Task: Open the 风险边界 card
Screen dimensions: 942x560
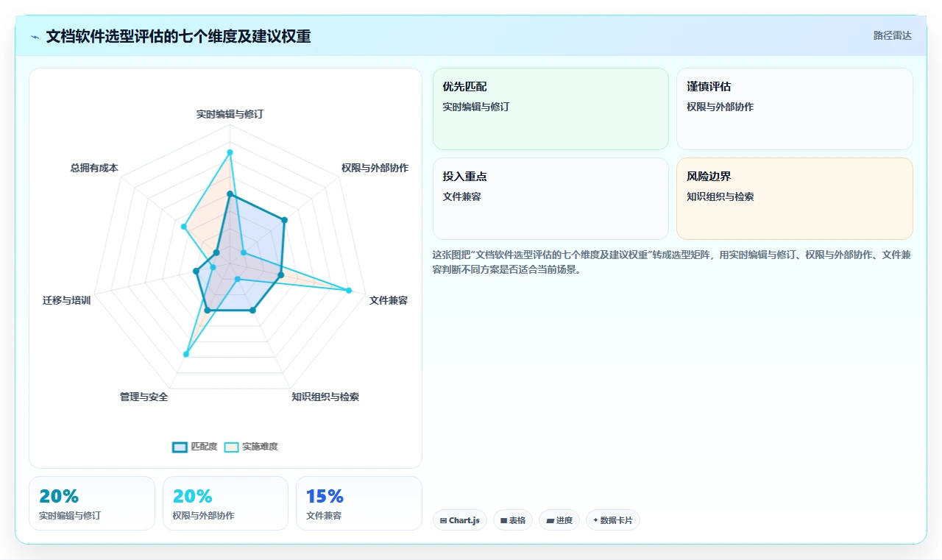Action: pyautogui.click(x=795, y=199)
